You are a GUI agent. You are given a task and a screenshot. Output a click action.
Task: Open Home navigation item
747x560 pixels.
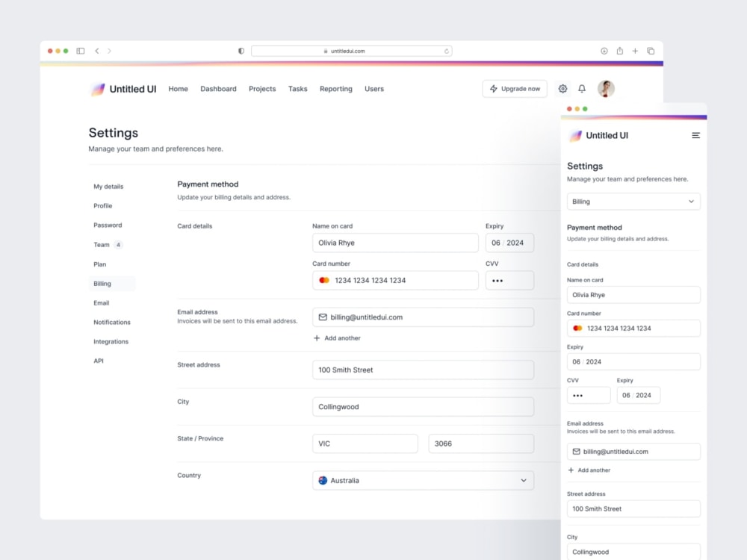coord(179,89)
